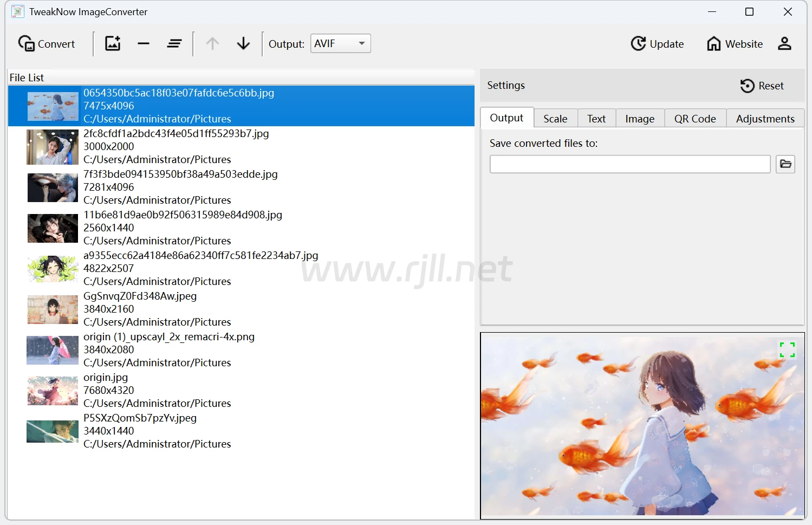This screenshot has height=525, width=812.
Task: Click the add image icon
Action: (x=113, y=43)
